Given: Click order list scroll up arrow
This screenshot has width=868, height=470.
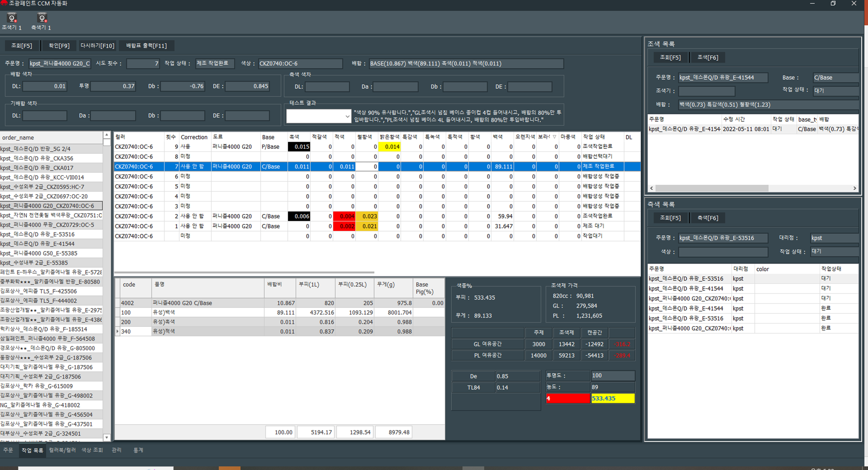Looking at the screenshot, I should 106,135.
